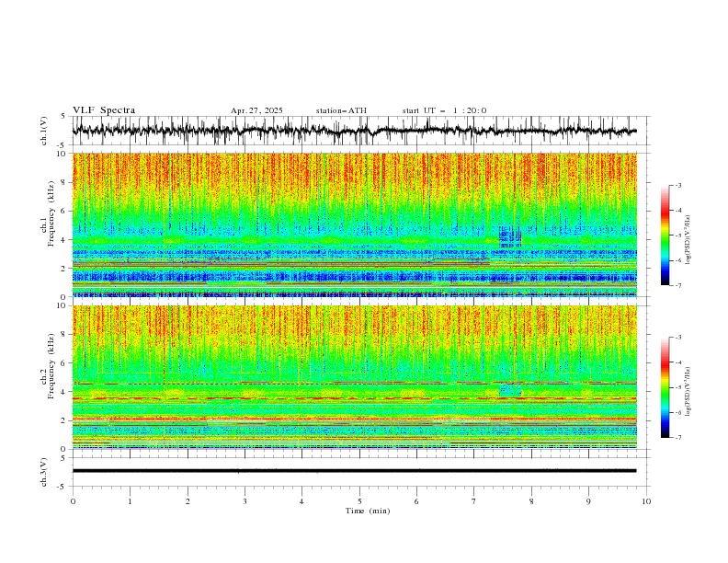Click the "9" tick on the time axis
Viewport: 728px width, 563px height.
coord(588,501)
